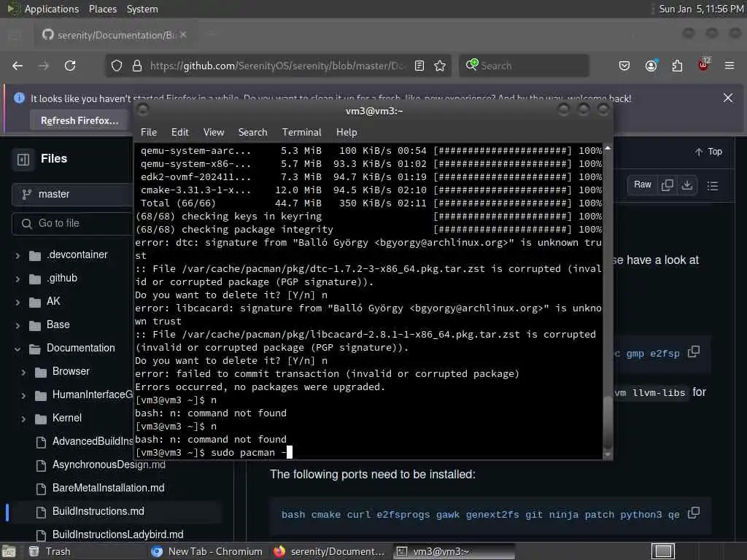Viewport: 747px width, 560px height.
Task: Close the serenity/Documentation browser tab
Action: click(x=183, y=35)
